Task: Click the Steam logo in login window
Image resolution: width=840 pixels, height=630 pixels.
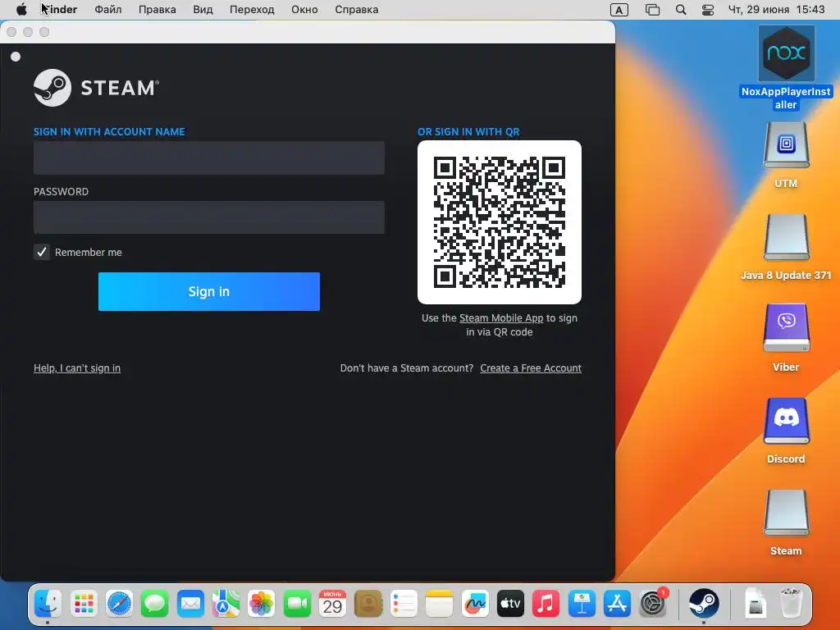Action: (97, 87)
